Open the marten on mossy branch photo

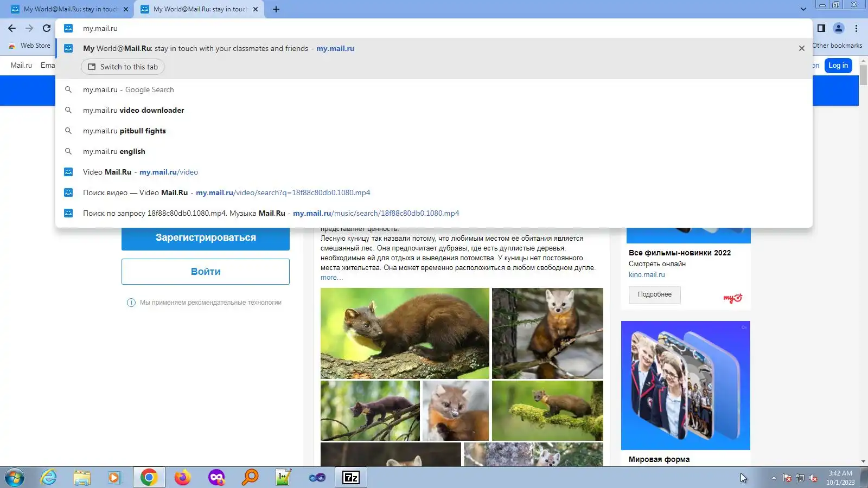[547, 410]
